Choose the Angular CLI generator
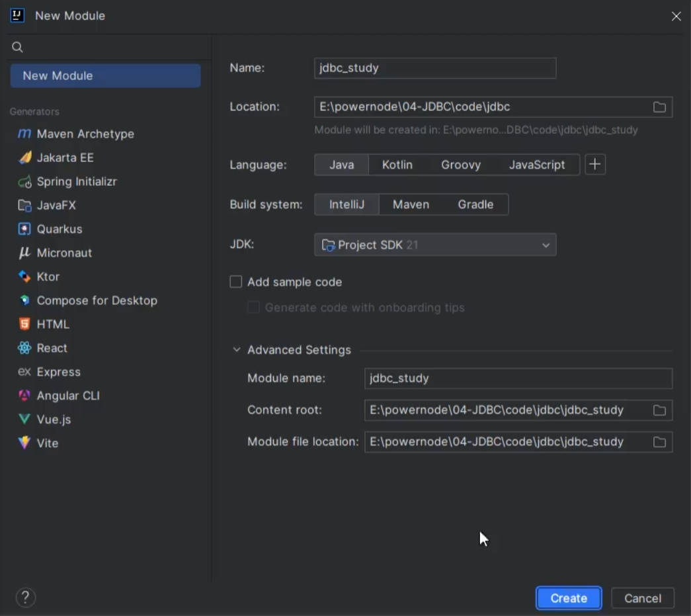 pos(67,396)
